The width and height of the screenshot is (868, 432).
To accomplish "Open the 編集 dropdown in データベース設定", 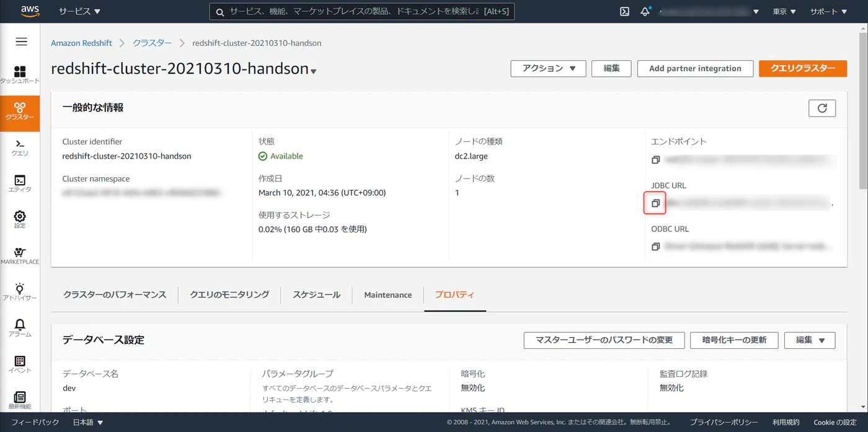I will point(810,340).
